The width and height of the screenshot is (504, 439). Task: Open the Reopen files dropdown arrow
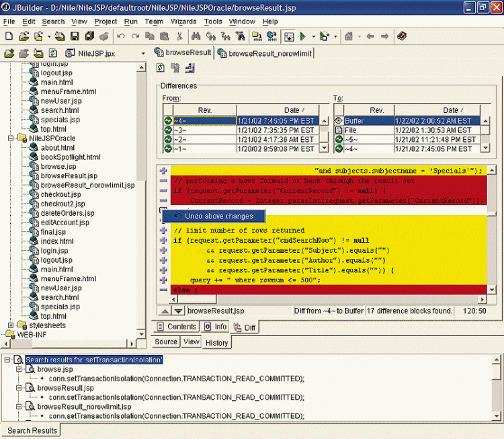49,37
